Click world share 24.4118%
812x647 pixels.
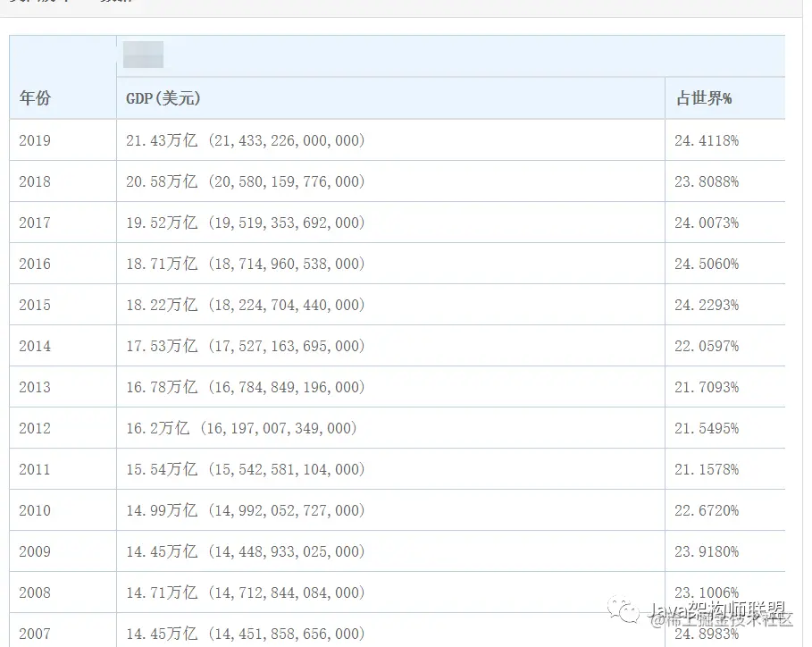(x=707, y=140)
